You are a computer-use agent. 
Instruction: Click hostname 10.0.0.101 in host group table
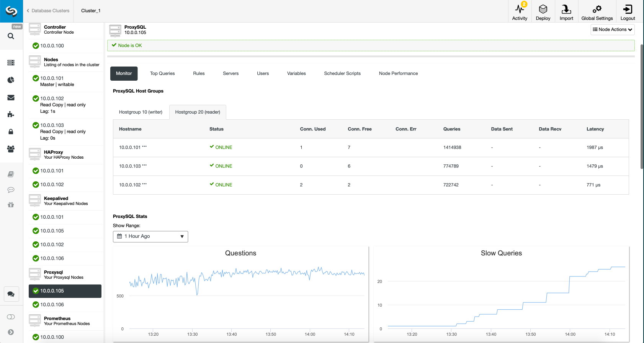pyautogui.click(x=130, y=147)
